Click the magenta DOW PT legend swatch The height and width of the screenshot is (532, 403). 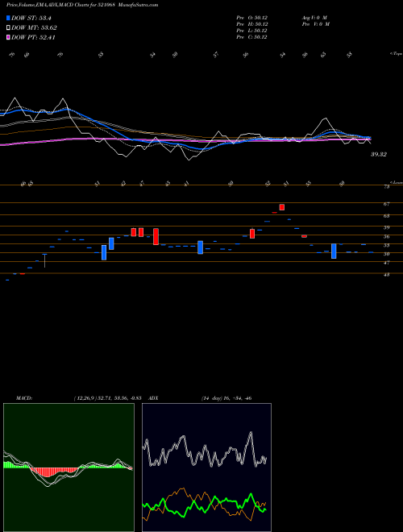8,37
